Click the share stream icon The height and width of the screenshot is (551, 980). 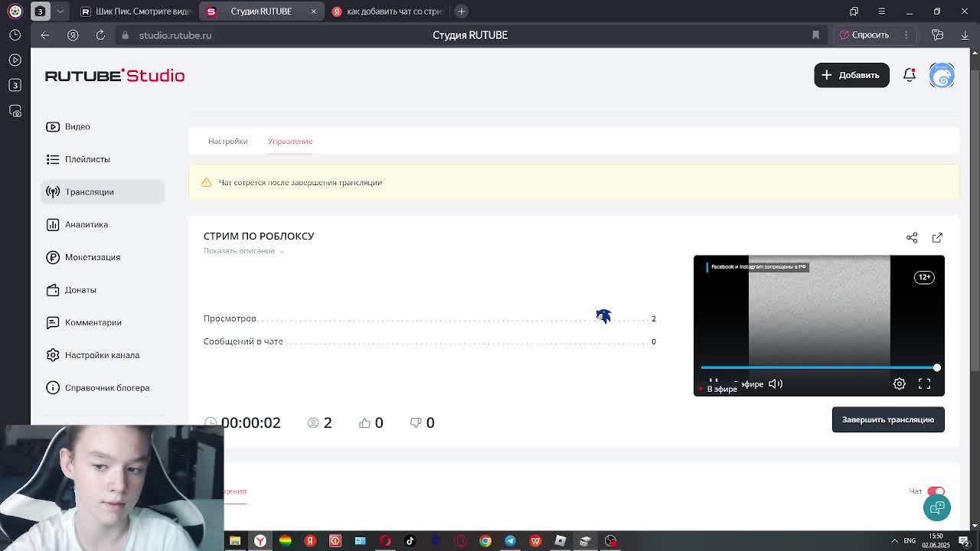pyautogui.click(x=912, y=238)
